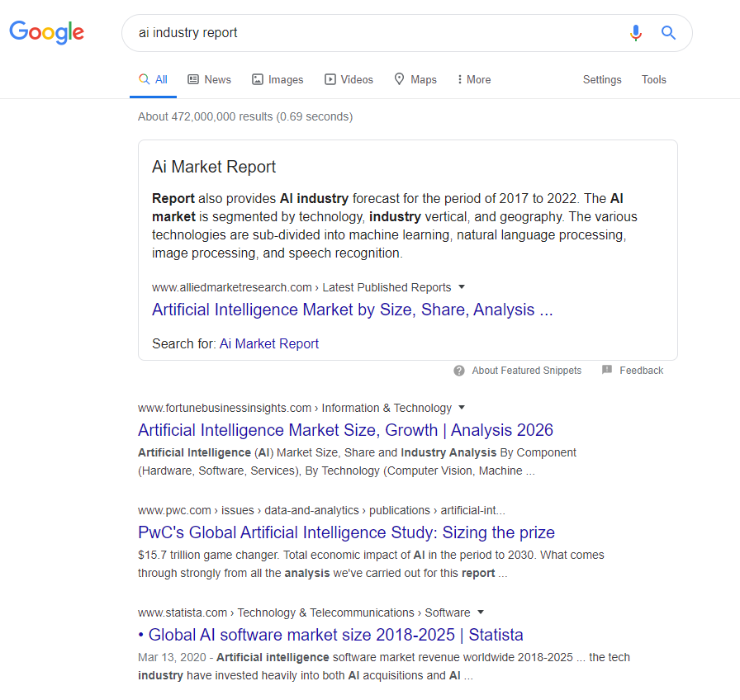This screenshot has width=740, height=700.
Task: Select the All search tab
Action: [x=154, y=80]
